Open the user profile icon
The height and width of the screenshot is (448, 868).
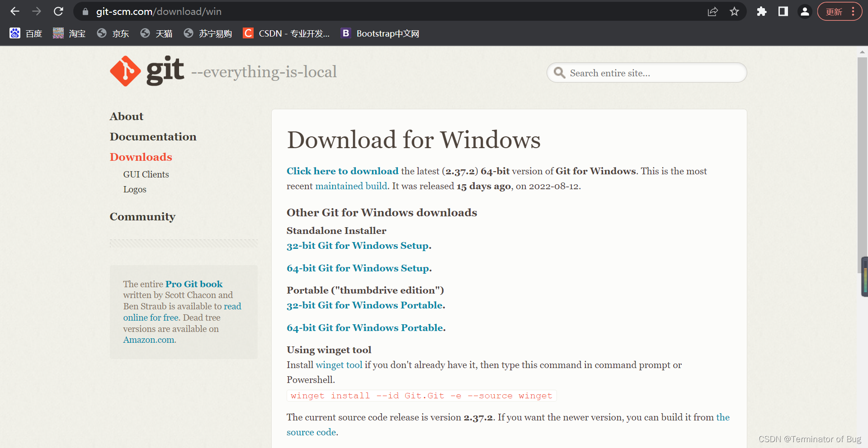(x=805, y=12)
